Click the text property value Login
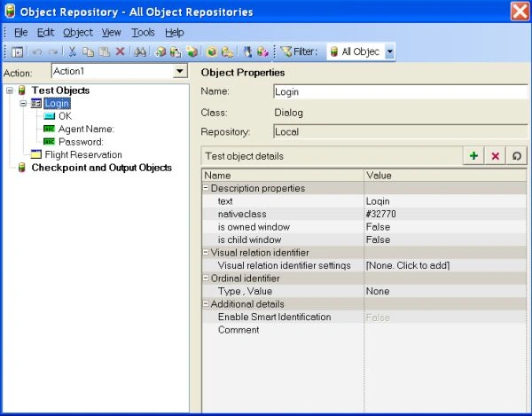 tap(378, 201)
